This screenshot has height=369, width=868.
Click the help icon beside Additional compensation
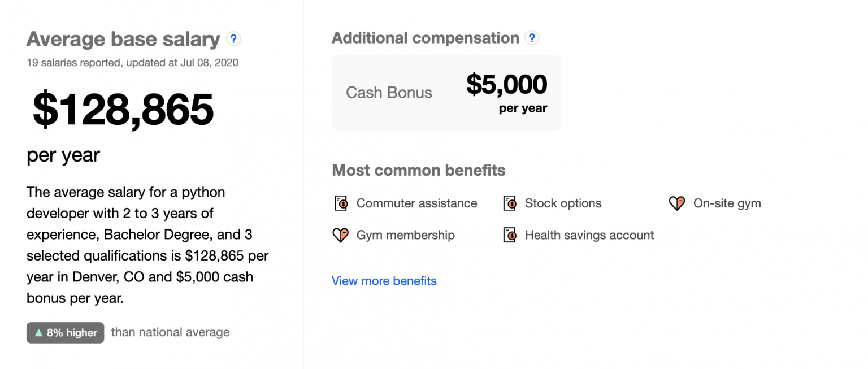point(532,37)
